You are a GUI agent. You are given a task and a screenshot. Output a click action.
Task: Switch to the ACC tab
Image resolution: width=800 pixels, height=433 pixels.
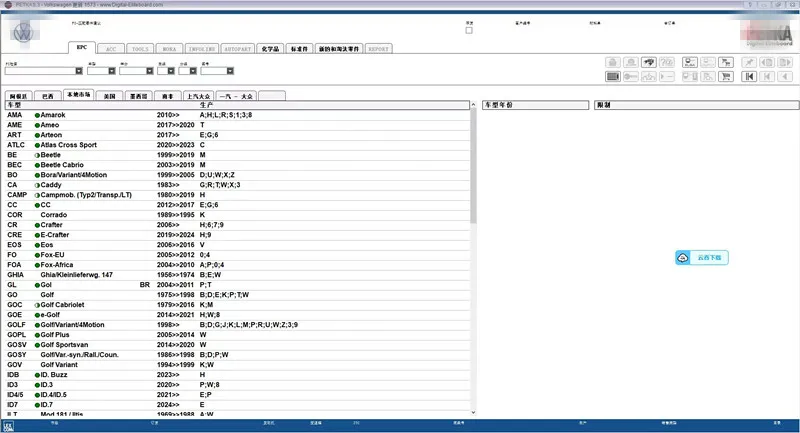pos(111,49)
